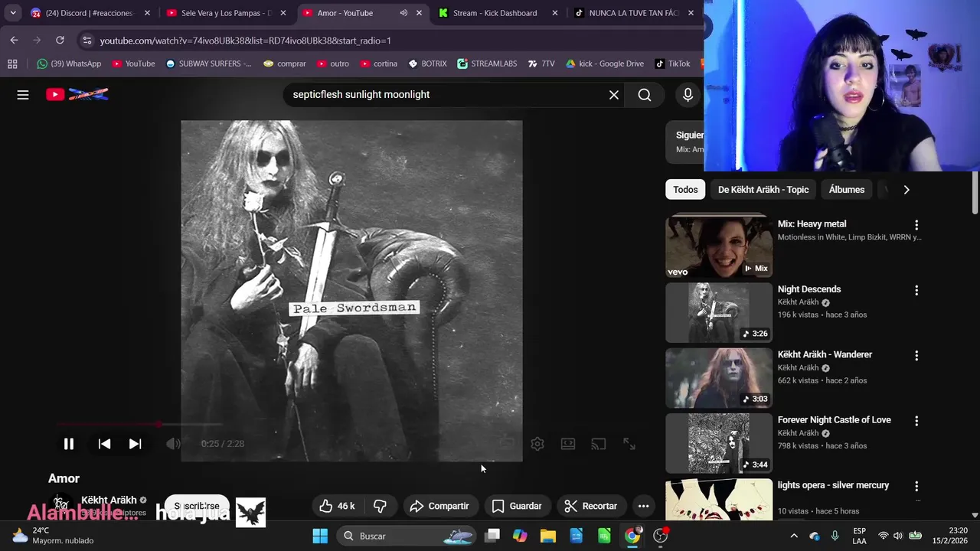Open the Chrome apps grid shortcut

[12, 64]
